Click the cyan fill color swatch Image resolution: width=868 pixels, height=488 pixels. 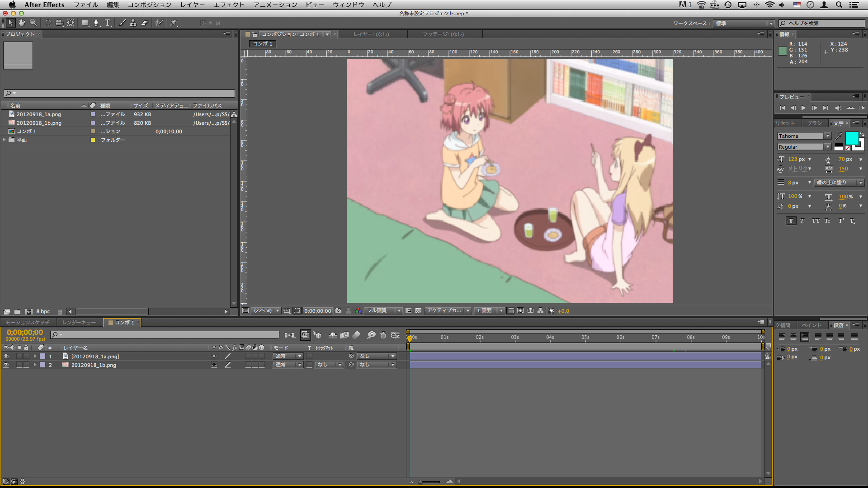852,138
